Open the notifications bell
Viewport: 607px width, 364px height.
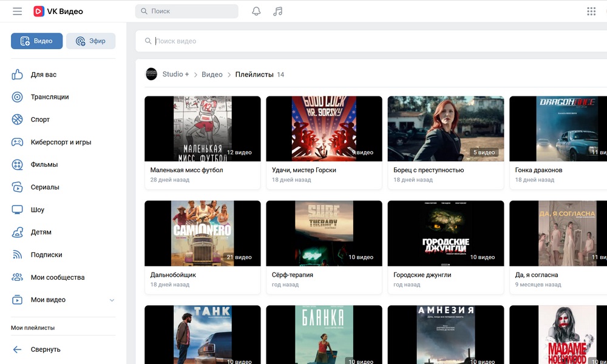coord(256,11)
